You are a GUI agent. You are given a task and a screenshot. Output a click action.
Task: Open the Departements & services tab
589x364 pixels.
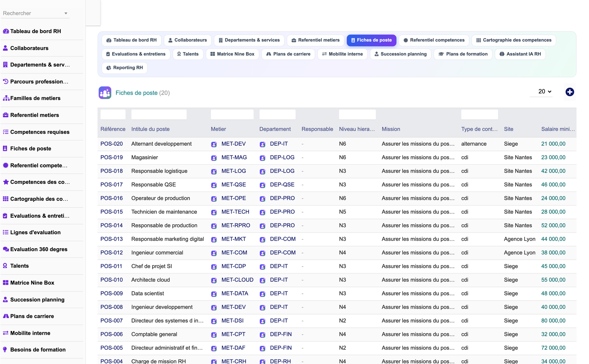pyautogui.click(x=249, y=40)
